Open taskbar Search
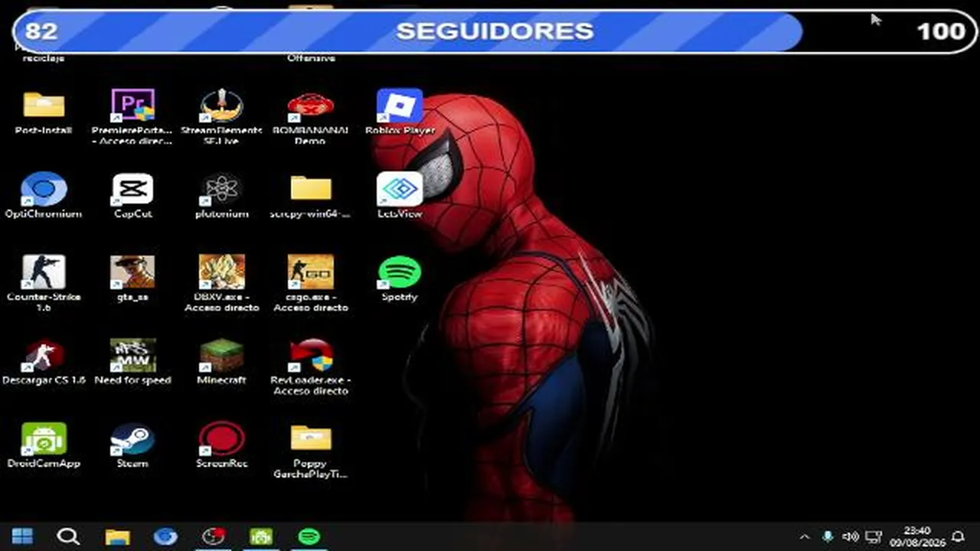Viewport: 980px width, 551px height. coord(68,536)
